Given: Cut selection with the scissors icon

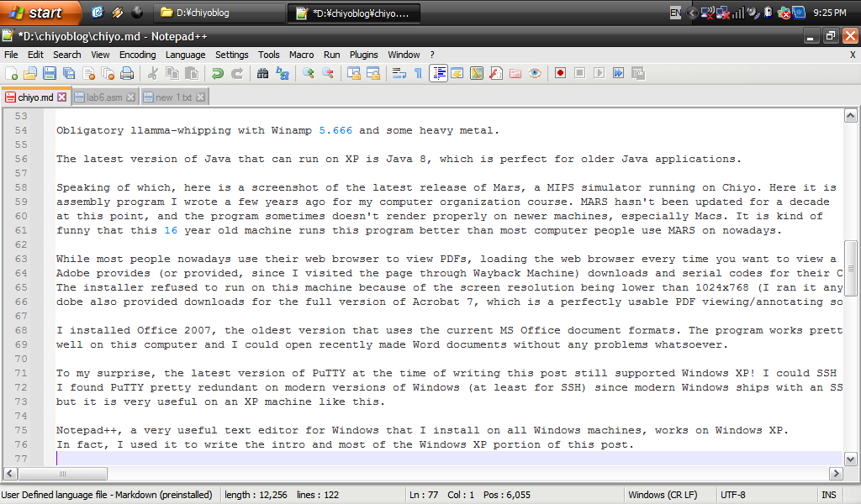Looking at the screenshot, I should (x=153, y=73).
